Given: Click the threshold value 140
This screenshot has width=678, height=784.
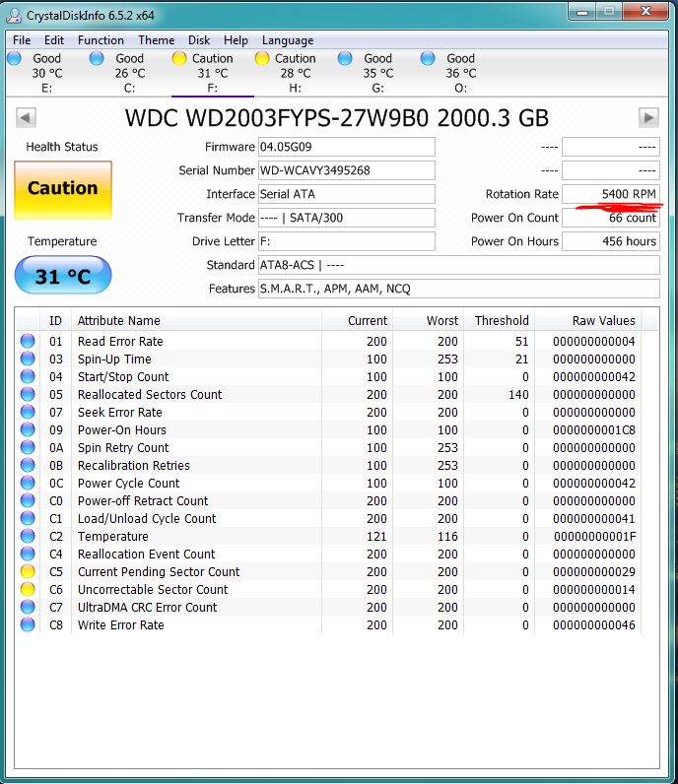Looking at the screenshot, I should point(518,394).
